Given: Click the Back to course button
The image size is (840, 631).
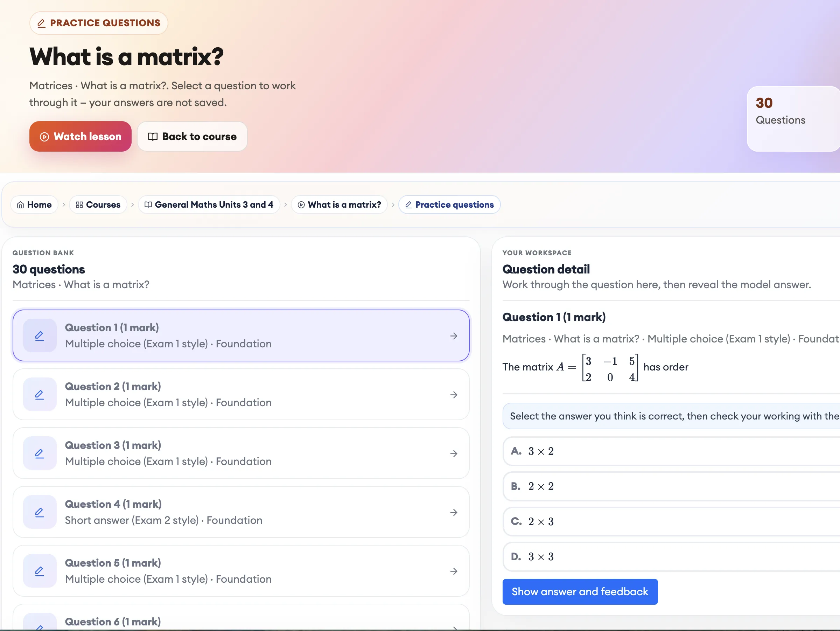Looking at the screenshot, I should coord(192,137).
